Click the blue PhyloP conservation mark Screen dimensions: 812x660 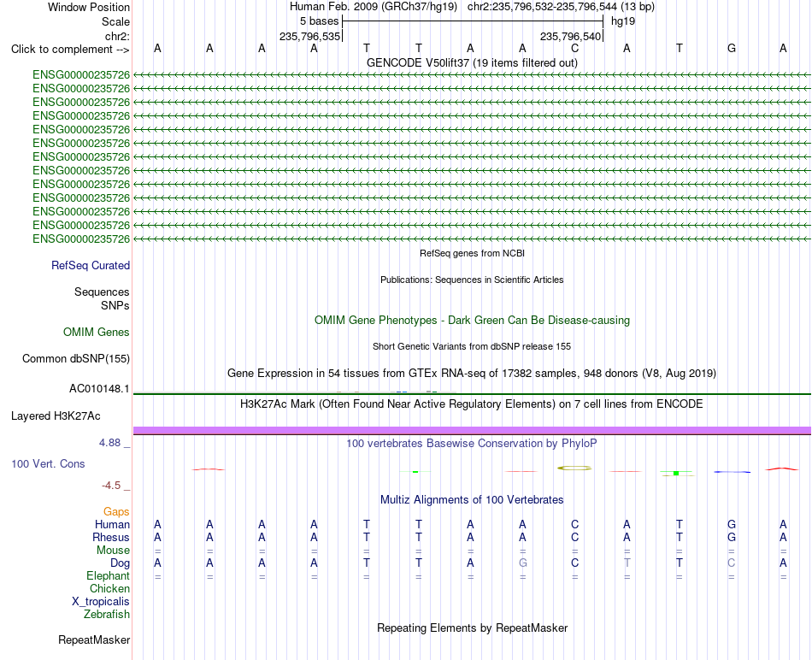(x=732, y=472)
